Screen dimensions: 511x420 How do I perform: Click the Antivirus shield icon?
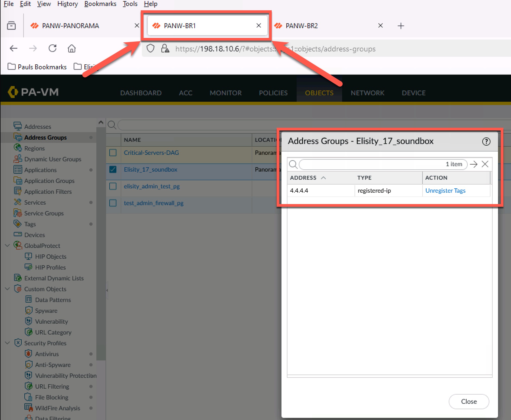[28, 353]
